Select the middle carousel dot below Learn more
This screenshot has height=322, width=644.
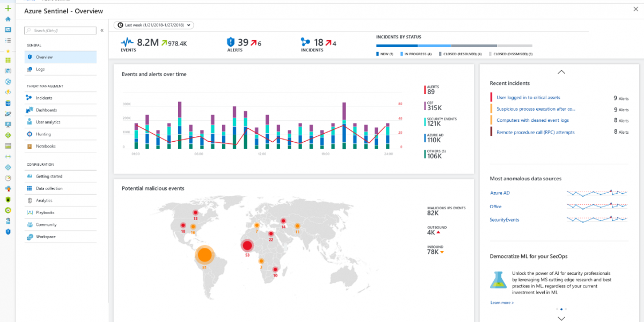click(561, 309)
